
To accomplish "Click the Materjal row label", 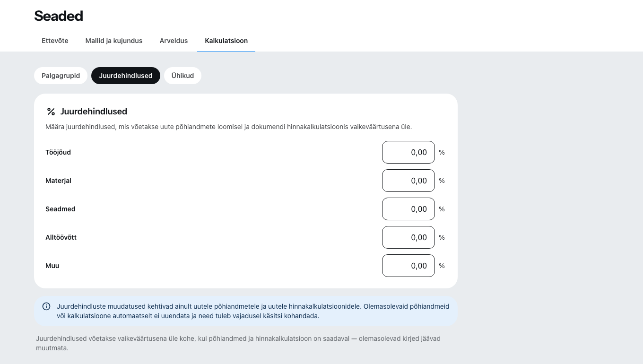I will tap(58, 181).
